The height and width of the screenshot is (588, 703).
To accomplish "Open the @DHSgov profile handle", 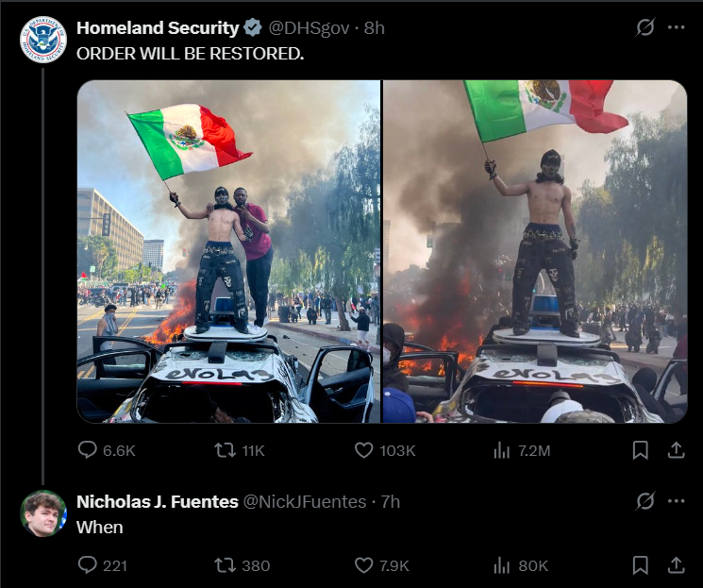I will (309, 27).
